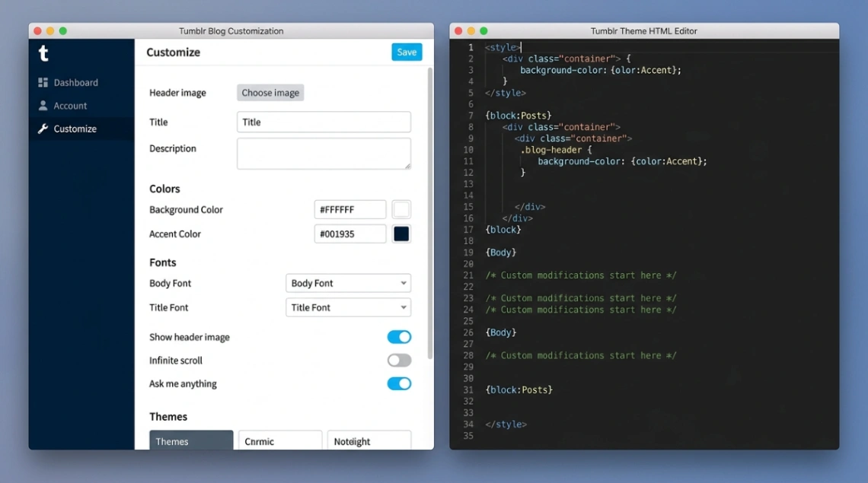Click {block:Posts} on line 31

[519, 390]
